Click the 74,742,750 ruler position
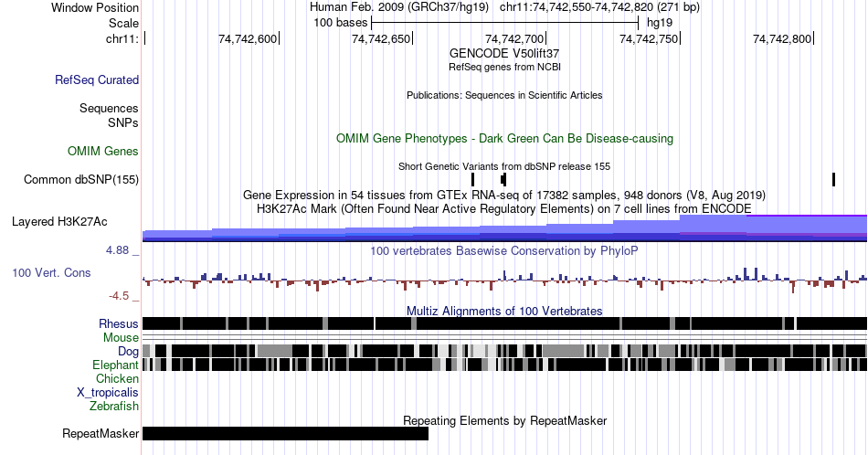 pos(649,38)
